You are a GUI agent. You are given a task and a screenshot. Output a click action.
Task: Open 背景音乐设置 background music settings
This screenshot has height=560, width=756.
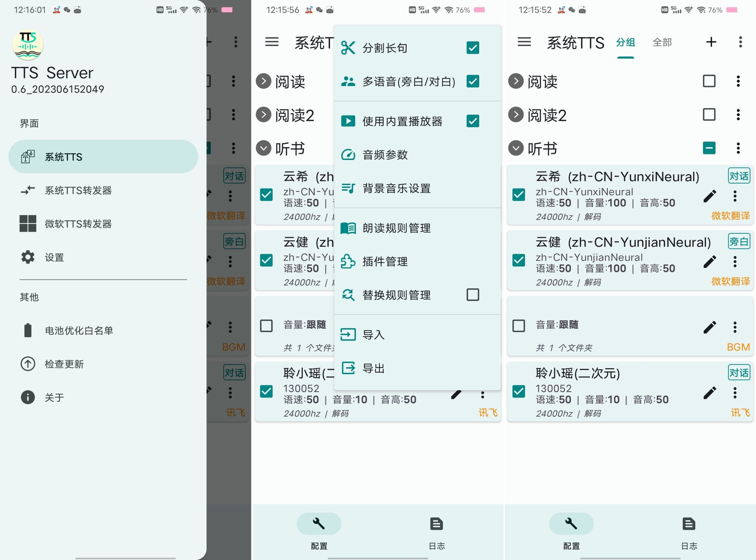(396, 188)
